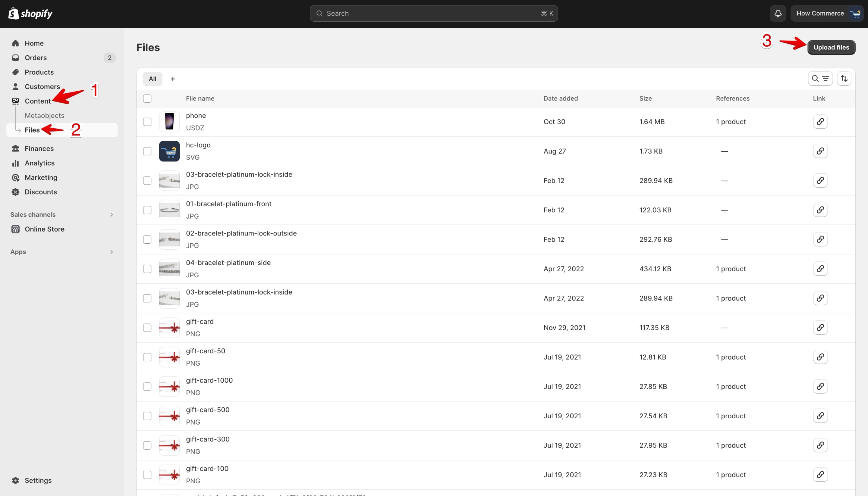
Task: Click the Analytics bar chart icon
Action: tap(15, 163)
